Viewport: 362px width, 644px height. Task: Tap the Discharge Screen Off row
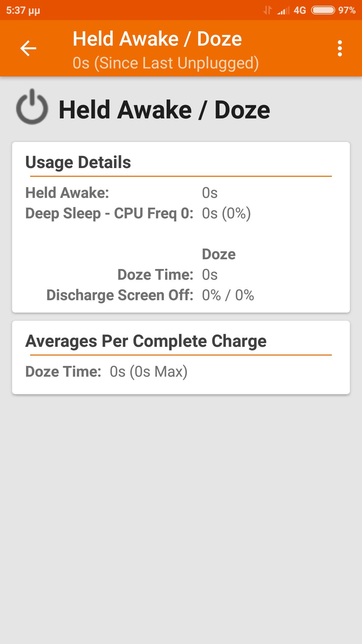pos(150,295)
